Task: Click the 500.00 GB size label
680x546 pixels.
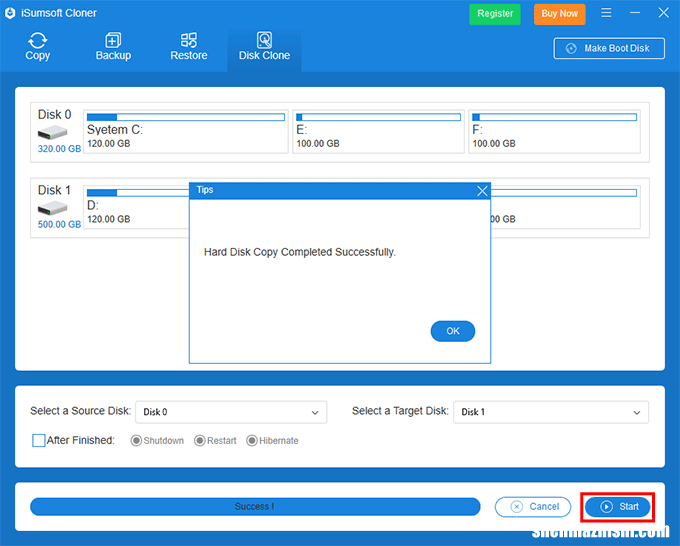Action: click(59, 224)
